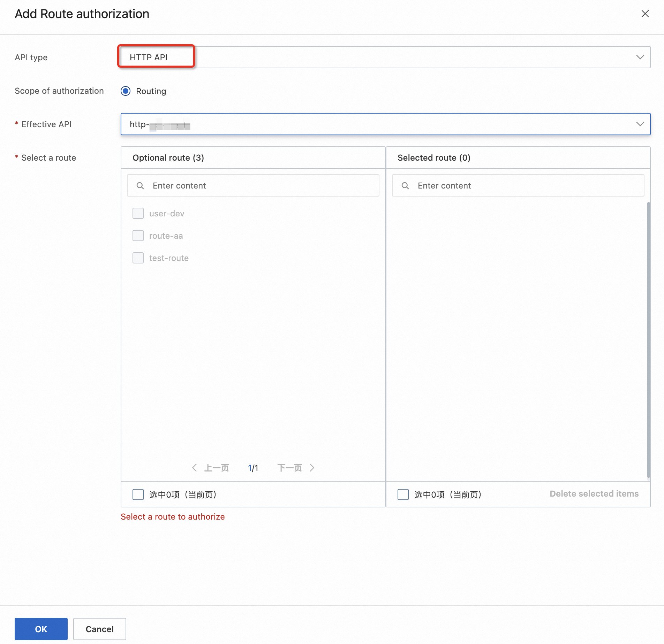Click the 'Select a route to authorize' error message

(x=173, y=517)
